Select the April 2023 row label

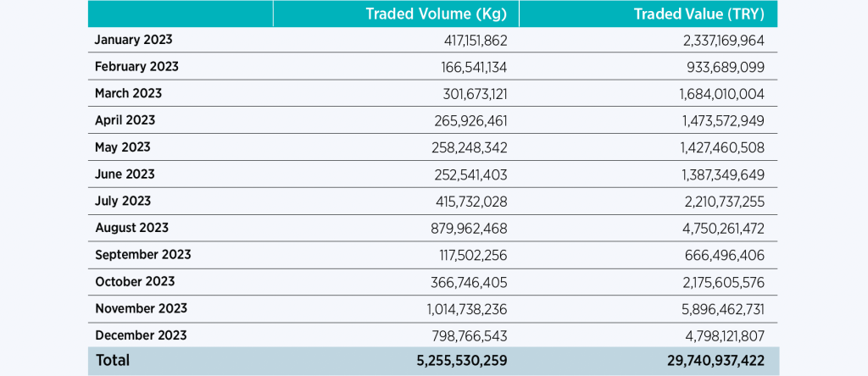click(x=125, y=120)
